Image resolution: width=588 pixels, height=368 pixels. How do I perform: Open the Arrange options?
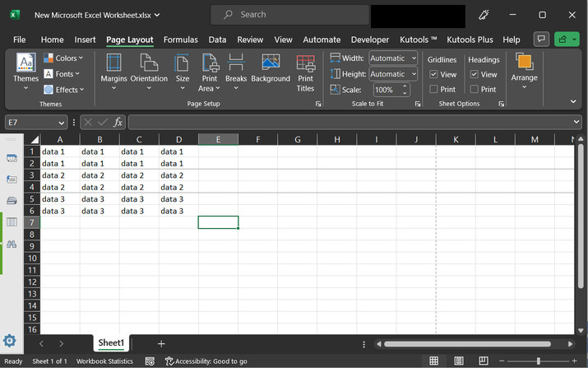[x=524, y=70]
